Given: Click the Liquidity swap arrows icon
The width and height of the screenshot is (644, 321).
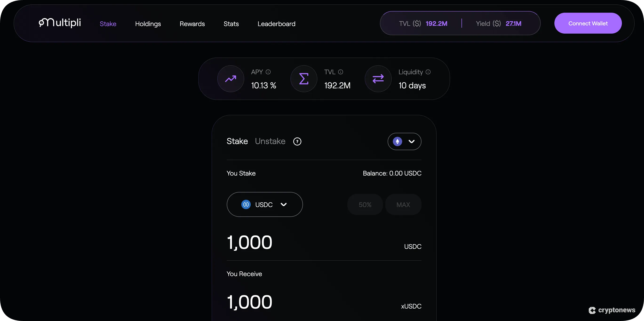Looking at the screenshot, I should [x=378, y=78].
